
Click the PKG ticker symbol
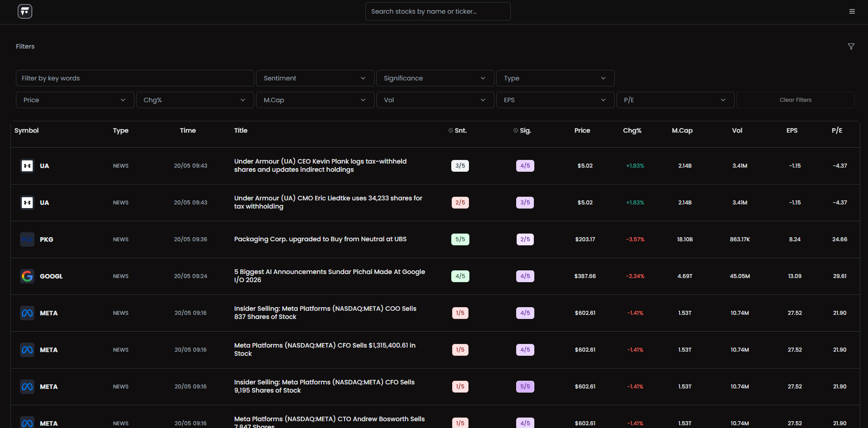click(46, 239)
